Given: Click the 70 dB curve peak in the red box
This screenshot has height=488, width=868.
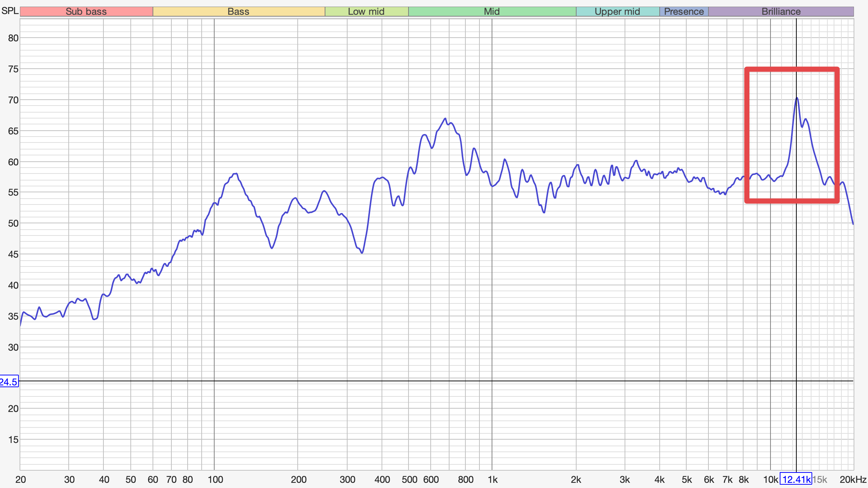Looking at the screenshot, I should point(797,98).
